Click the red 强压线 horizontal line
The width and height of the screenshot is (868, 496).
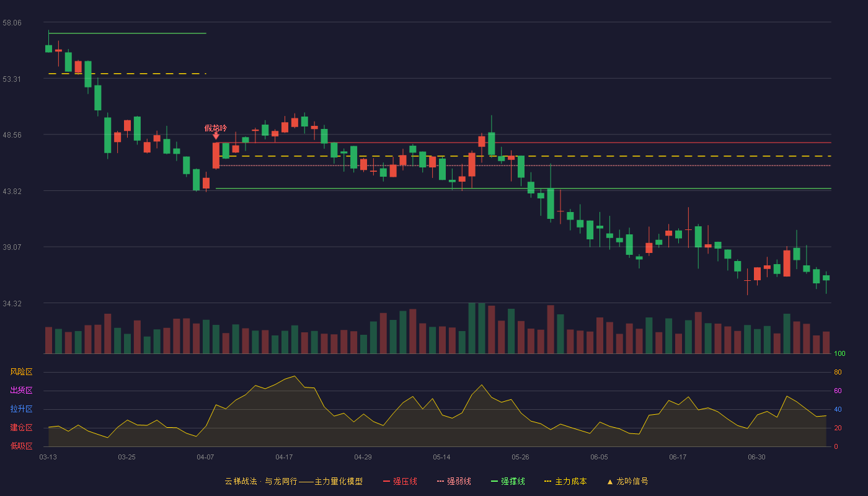point(523,143)
